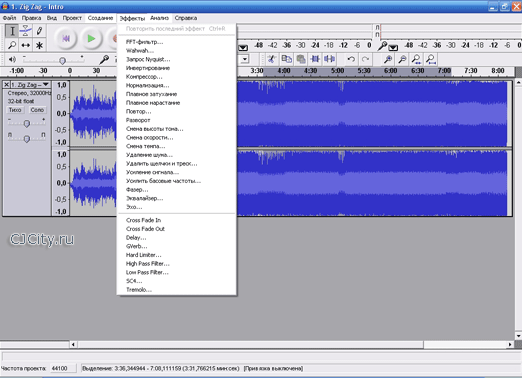Open the Проект menu
The width and height of the screenshot is (522, 378).
click(x=72, y=18)
